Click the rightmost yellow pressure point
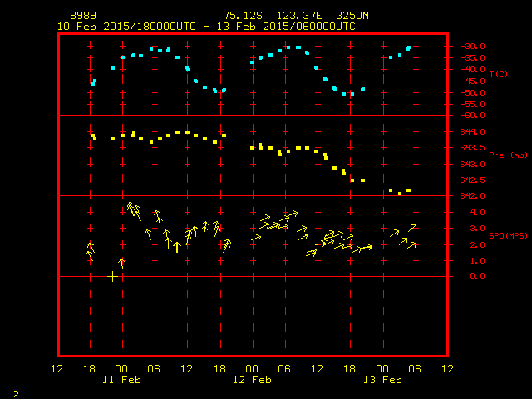This screenshot has width=532, height=399. 408,190
